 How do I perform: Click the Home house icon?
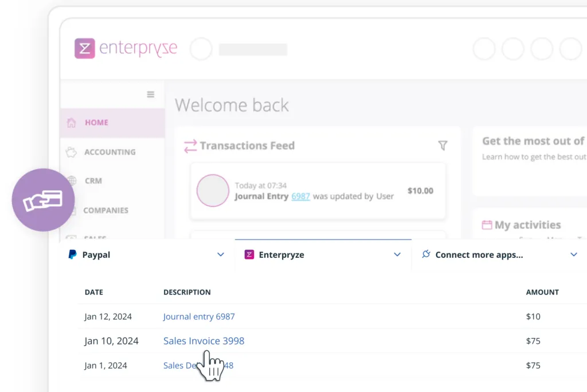[71, 123]
